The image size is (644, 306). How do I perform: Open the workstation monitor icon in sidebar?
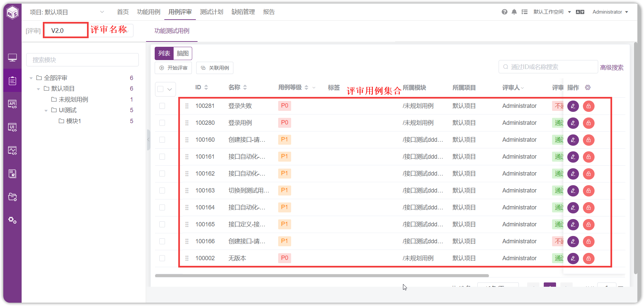click(x=13, y=58)
